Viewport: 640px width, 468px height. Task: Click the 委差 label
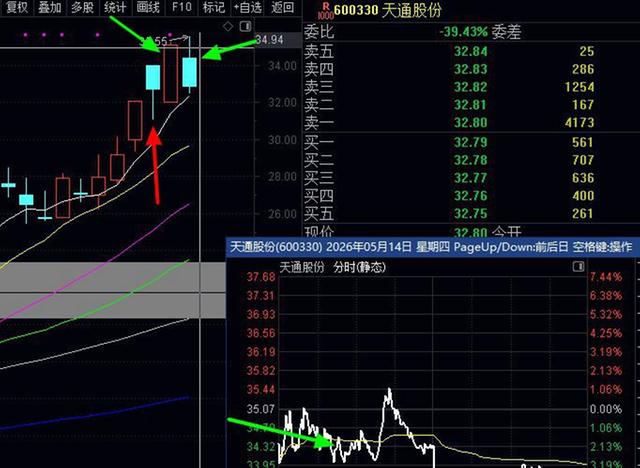click(x=506, y=32)
